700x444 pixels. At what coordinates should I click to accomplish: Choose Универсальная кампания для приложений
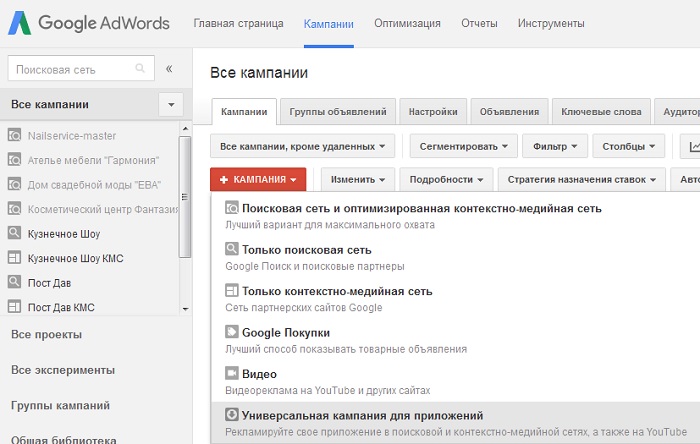455,423
